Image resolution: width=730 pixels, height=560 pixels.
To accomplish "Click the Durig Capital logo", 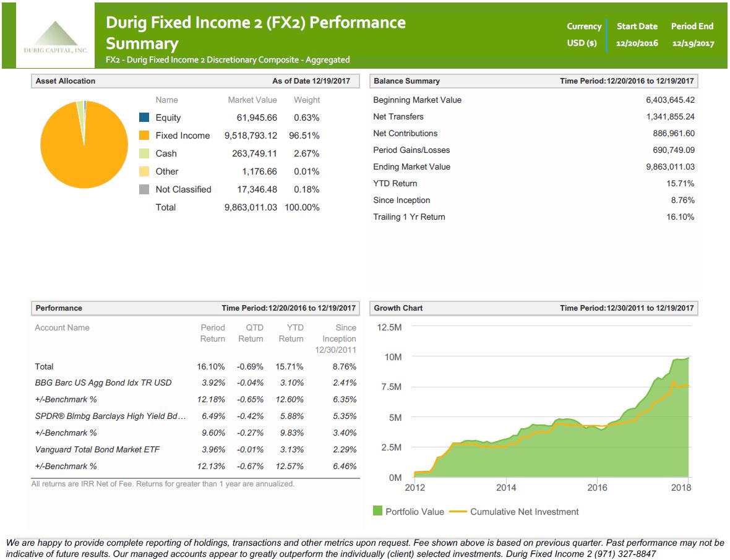I will click(x=56, y=37).
